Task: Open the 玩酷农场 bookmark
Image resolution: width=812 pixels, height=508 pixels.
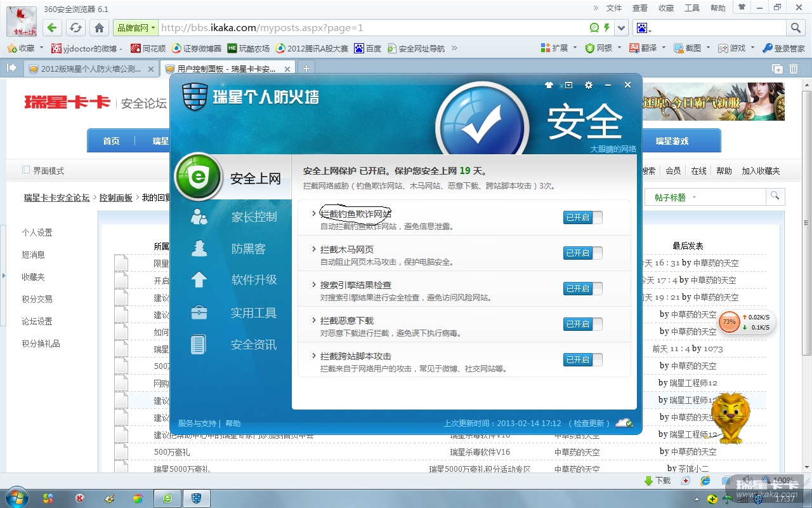Action: (249, 48)
